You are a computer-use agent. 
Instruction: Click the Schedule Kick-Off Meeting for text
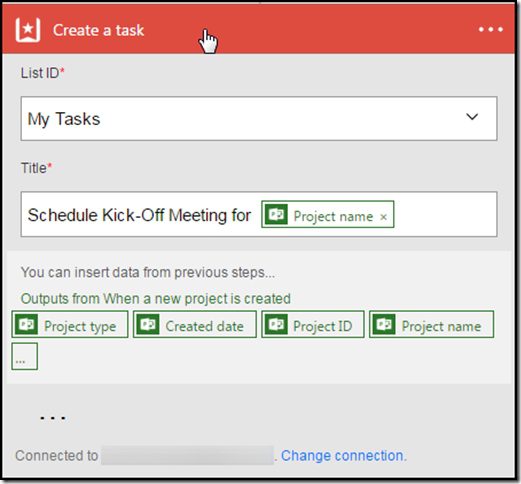click(x=139, y=215)
